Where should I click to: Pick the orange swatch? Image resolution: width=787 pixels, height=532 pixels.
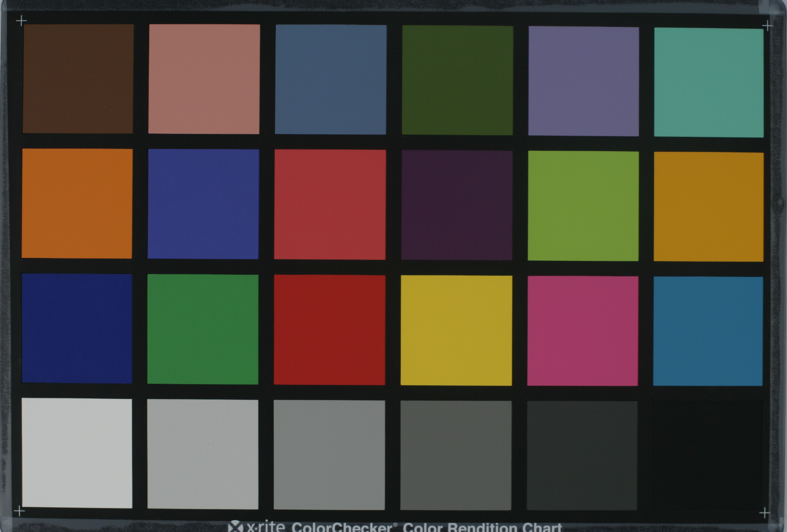click(x=77, y=204)
